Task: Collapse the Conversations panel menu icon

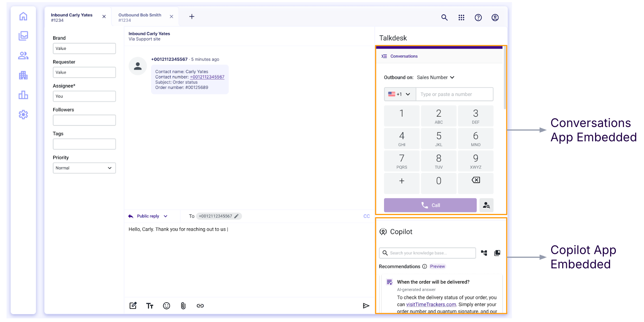Action: tap(384, 56)
